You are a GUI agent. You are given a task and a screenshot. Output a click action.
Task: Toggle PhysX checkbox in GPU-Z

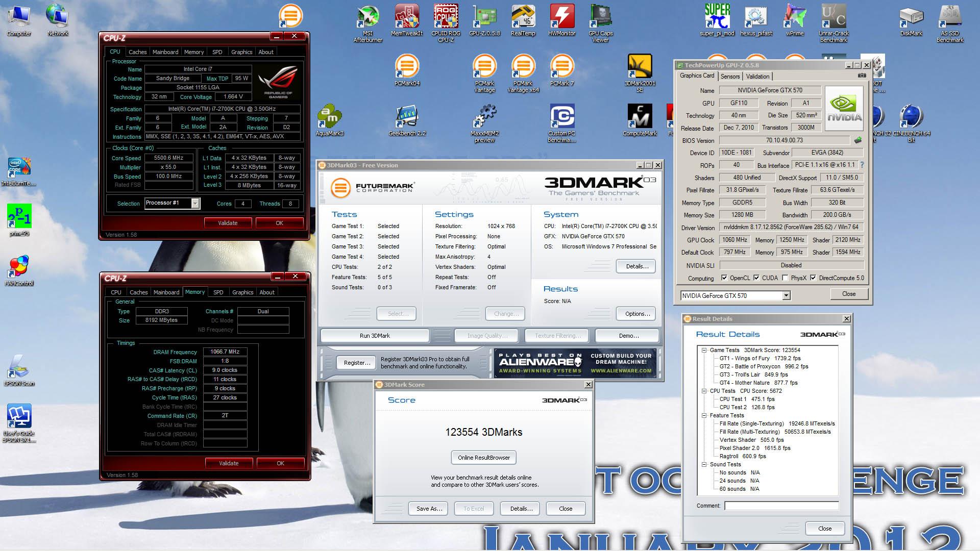pyautogui.click(x=785, y=278)
